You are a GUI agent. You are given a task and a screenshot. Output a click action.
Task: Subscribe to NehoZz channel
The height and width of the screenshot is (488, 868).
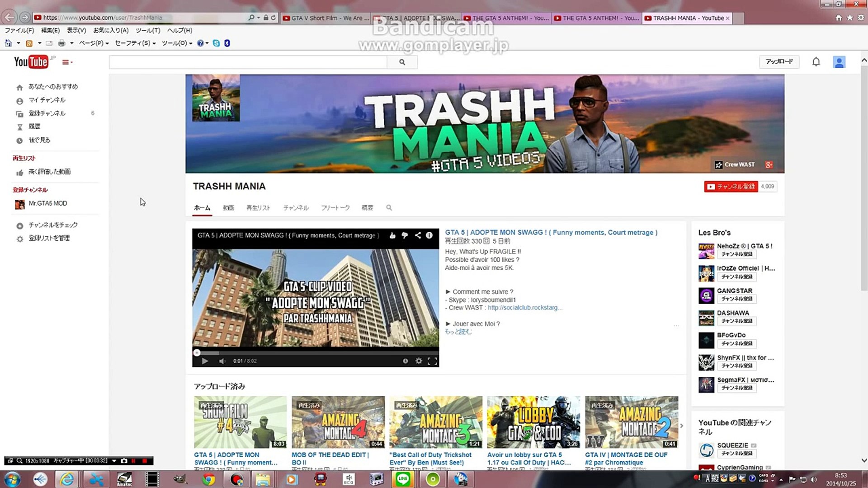737,254
